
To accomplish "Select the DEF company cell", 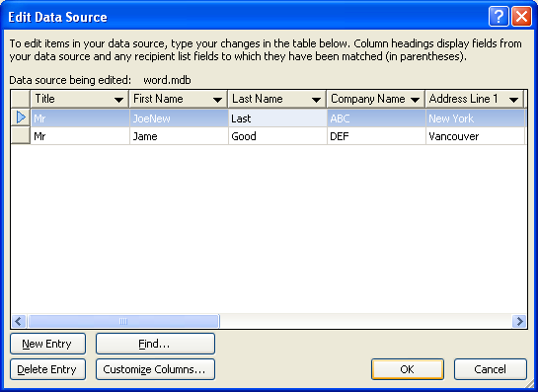I will click(376, 136).
